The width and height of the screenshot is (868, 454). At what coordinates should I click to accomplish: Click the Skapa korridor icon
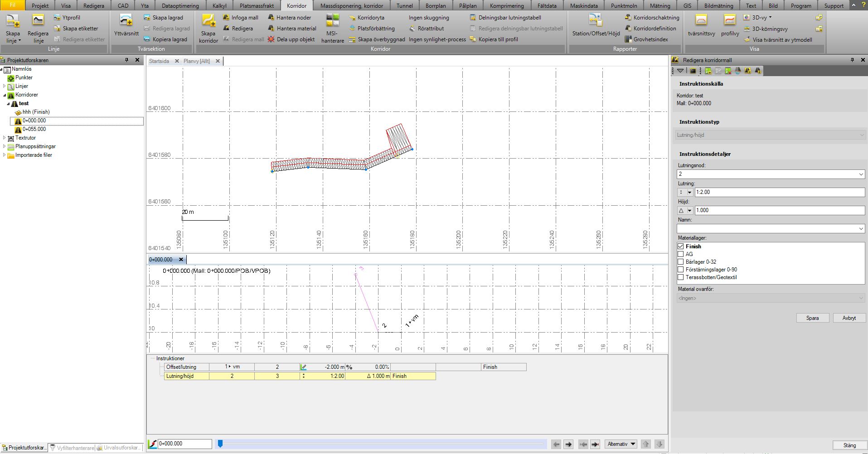208,22
